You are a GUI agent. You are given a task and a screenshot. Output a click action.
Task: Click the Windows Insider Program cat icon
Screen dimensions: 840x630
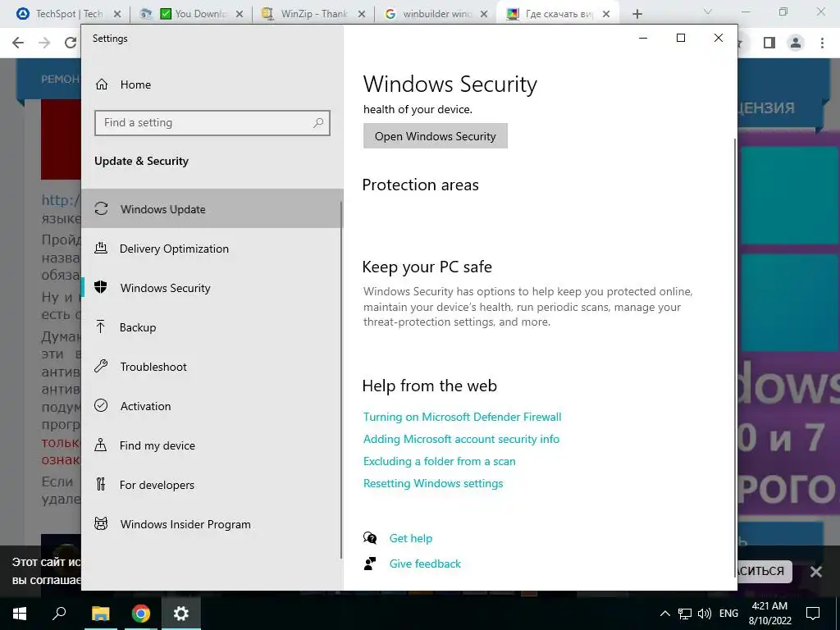coord(101,523)
